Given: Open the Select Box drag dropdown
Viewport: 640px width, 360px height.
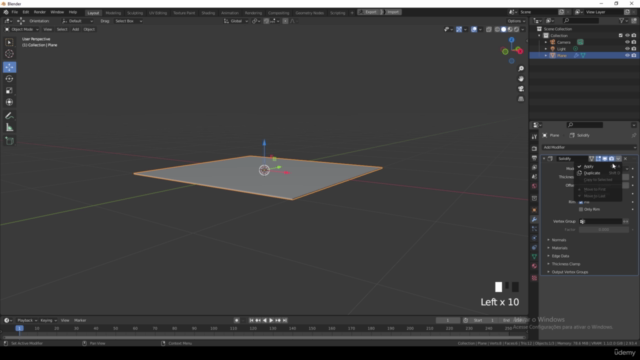Looking at the screenshot, I should (x=128, y=21).
